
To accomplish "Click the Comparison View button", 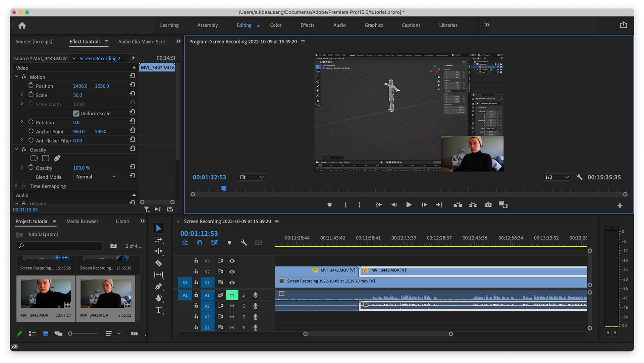I will (503, 205).
